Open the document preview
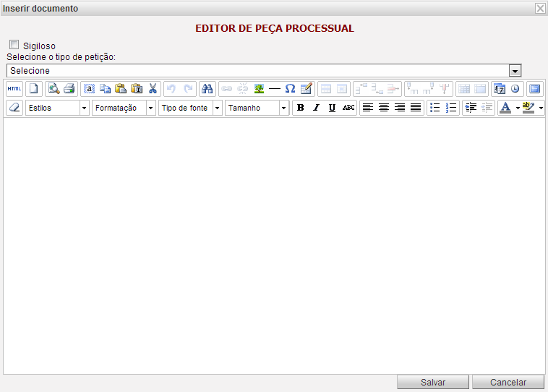 (53, 89)
